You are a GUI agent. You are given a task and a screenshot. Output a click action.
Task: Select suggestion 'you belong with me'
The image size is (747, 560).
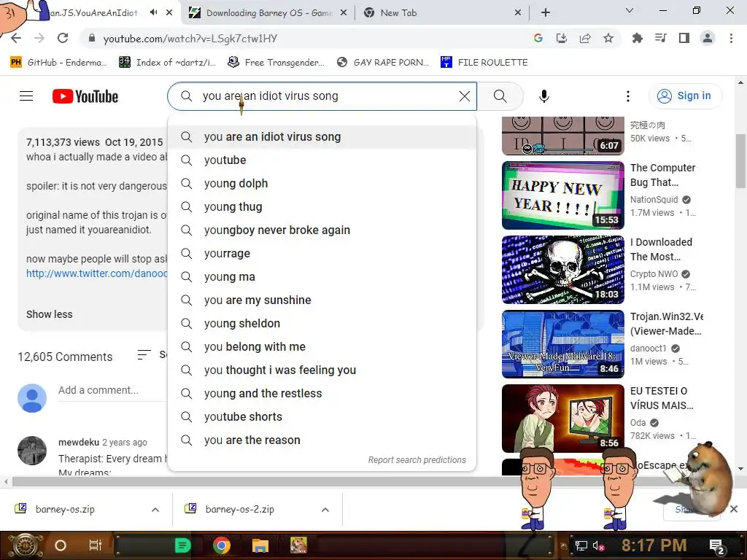tap(322, 346)
